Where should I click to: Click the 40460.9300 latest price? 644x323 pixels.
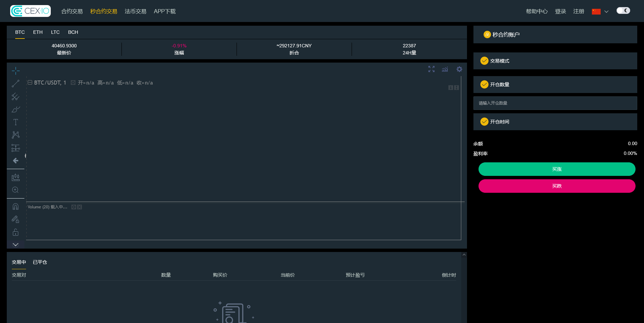point(64,46)
